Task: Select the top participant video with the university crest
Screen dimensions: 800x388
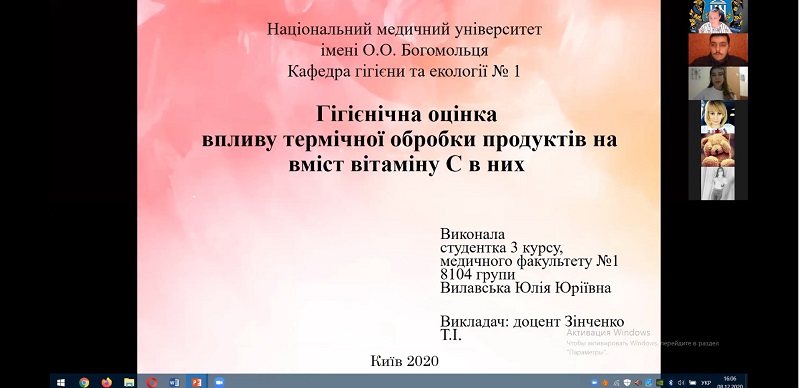Action: click(x=718, y=16)
